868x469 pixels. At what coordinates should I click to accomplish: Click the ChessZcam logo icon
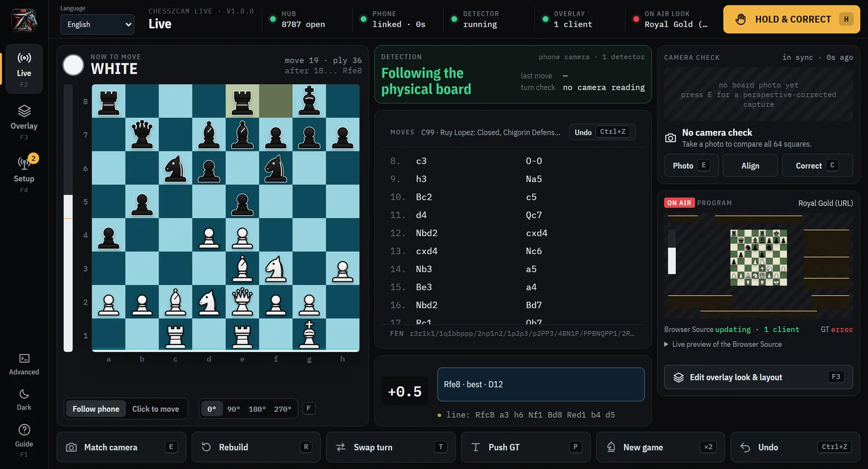(24, 20)
